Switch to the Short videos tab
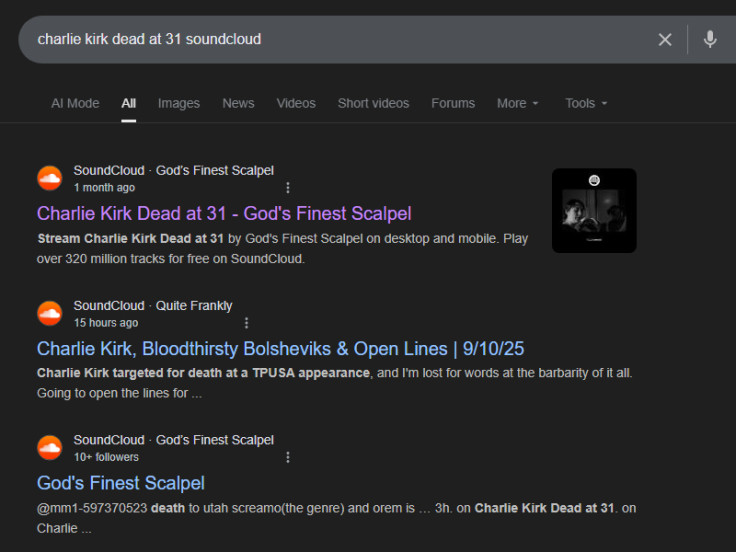736x552 pixels. pyautogui.click(x=374, y=103)
